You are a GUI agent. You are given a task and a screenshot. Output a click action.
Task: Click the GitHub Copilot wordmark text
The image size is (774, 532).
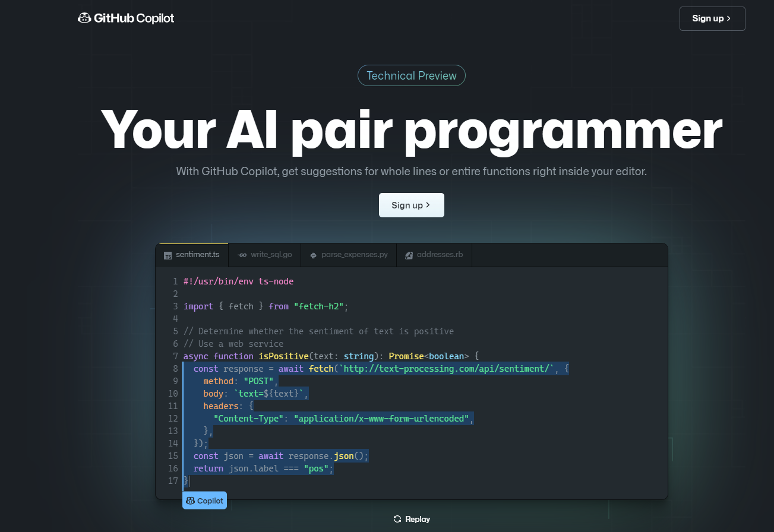point(134,18)
